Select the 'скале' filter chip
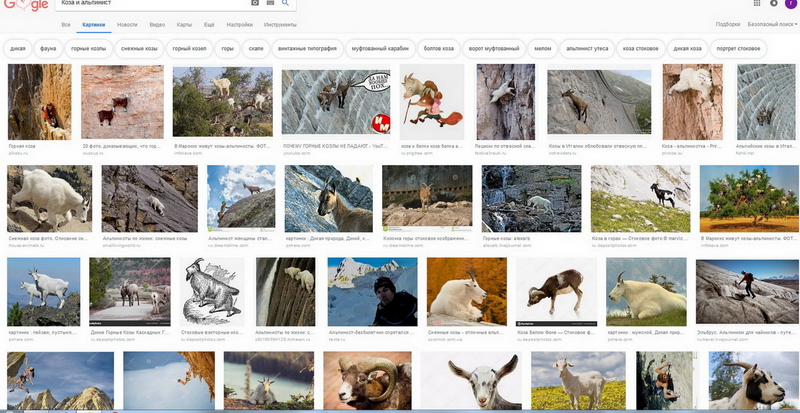 [256, 49]
